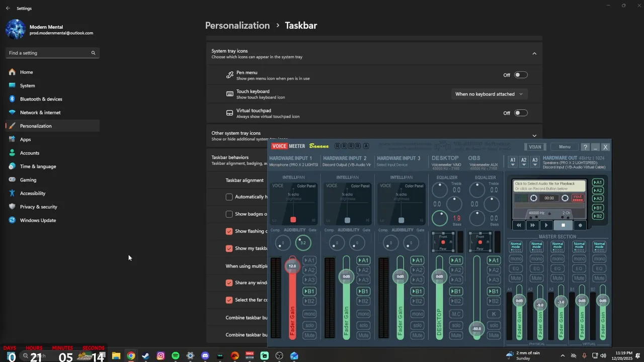644x362 pixels.
Task: Open Spotify from the taskbar
Action: click(176, 355)
